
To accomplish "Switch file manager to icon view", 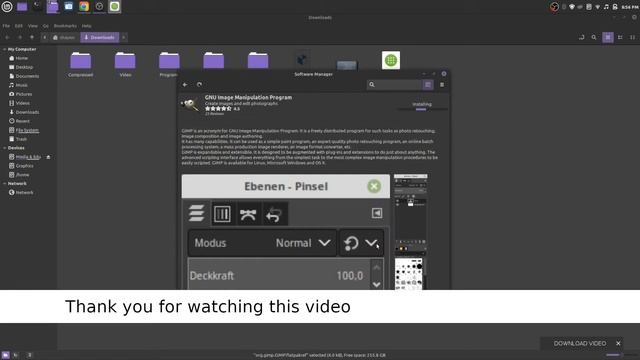I will 608,37.
